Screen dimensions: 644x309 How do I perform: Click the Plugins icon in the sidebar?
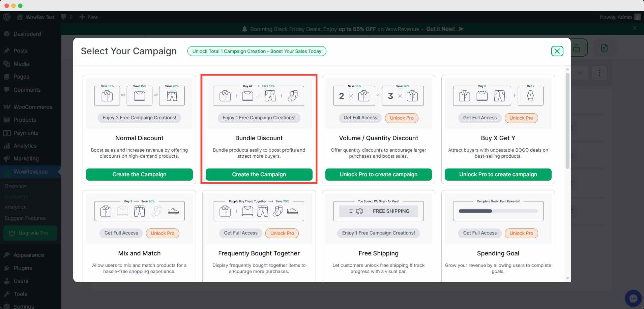click(6, 268)
